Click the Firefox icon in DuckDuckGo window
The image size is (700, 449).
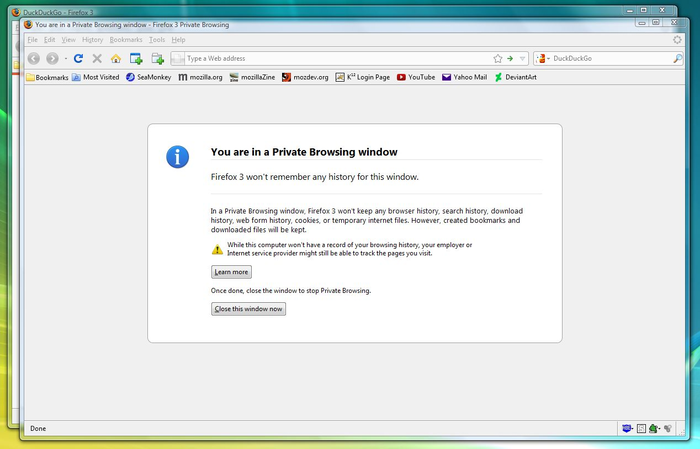pos(16,12)
